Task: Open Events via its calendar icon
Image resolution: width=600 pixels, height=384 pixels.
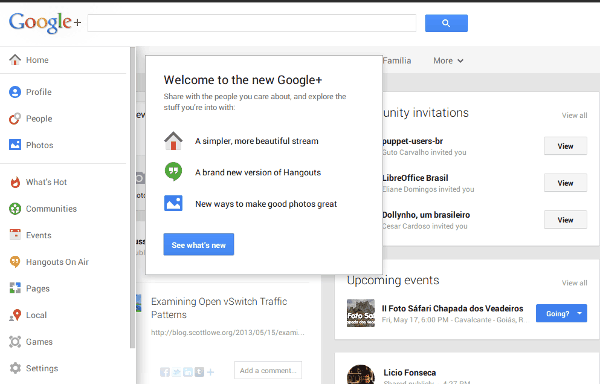Action: coord(15,235)
